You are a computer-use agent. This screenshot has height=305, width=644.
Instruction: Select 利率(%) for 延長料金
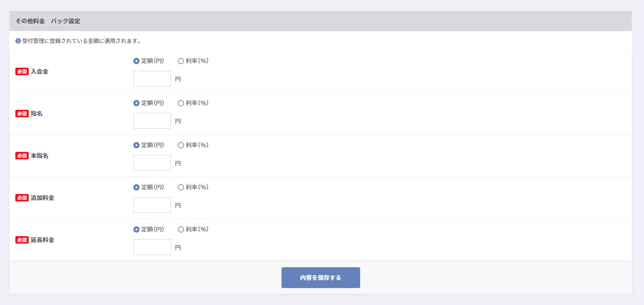pos(181,229)
